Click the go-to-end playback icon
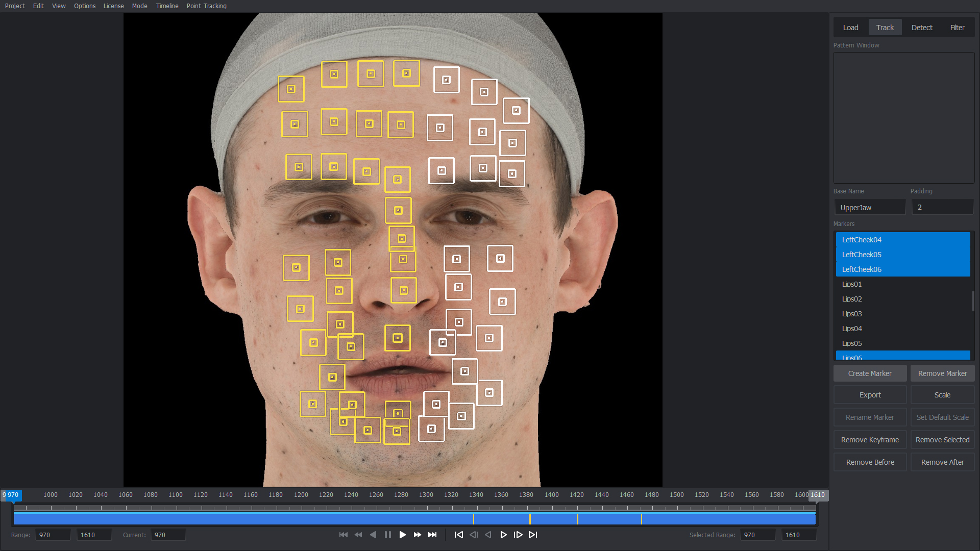The width and height of the screenshot is (980, 551). pyautogui.click(x=432, y=535)
